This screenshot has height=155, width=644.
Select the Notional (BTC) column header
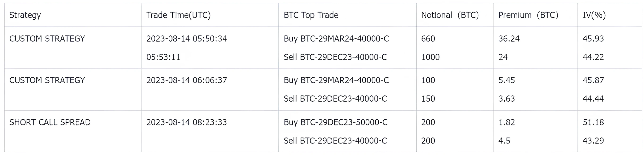[x=450, y=15]
